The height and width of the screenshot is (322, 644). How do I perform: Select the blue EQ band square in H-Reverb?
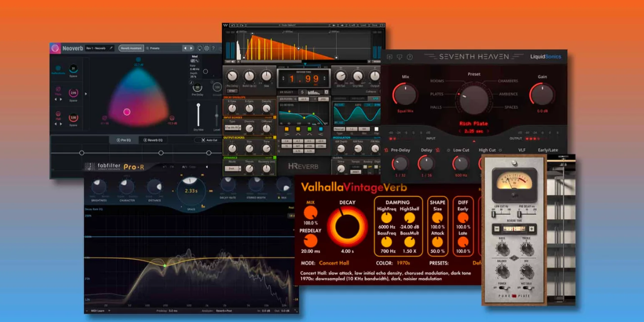321,129
